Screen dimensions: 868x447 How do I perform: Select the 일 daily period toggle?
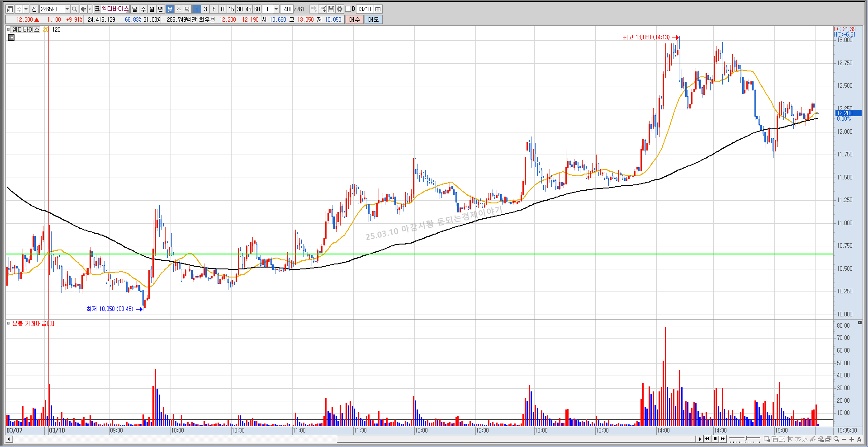click(x=134, y=9)
